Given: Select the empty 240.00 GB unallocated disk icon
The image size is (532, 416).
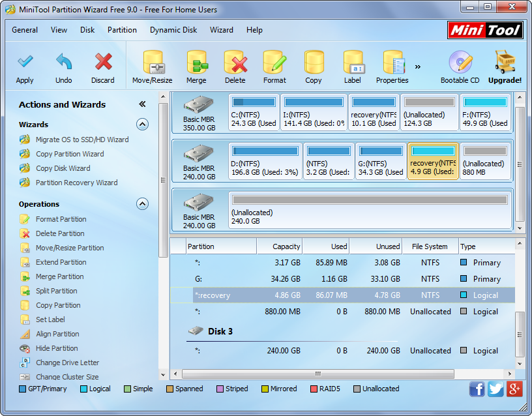Looking at the screenshot, I should pyautogui.click(x=198, y=202).
